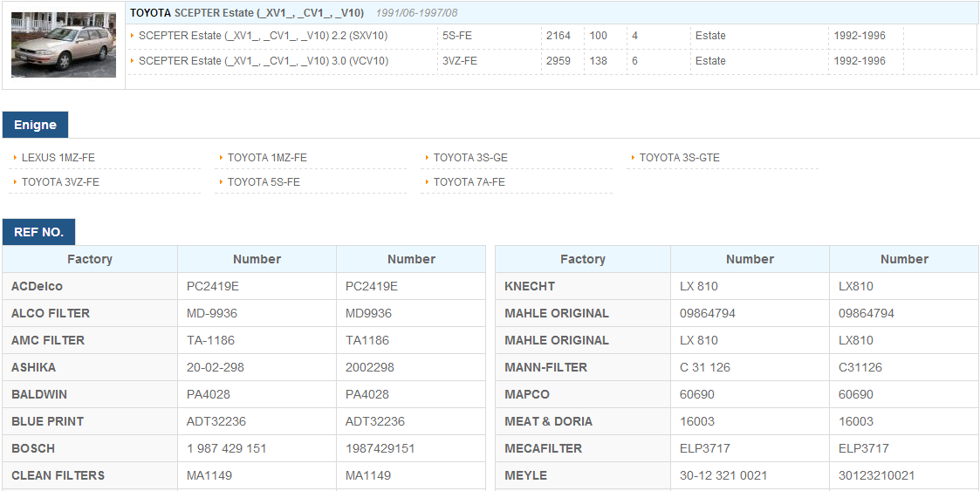Click the 1 987 429 151 Bosch number
The width and height of the screenshot is (980, 491).
tap(226, 448)
